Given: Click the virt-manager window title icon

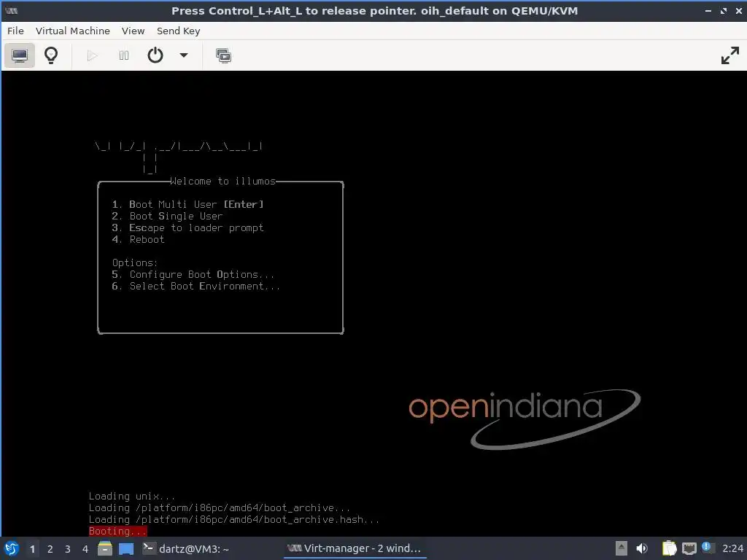Looking at the screenshot, I should tap(12, 10).
